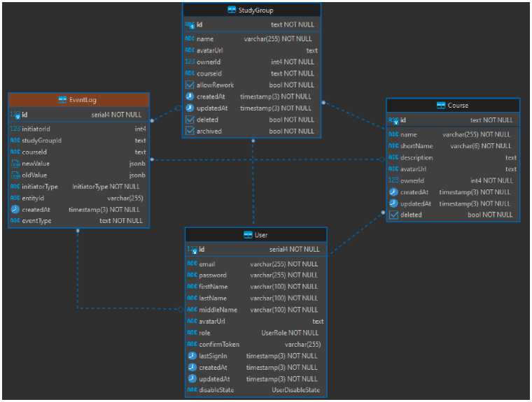
Task: Click the checkbox icon beside allowRework
Action: click(189, 85)
